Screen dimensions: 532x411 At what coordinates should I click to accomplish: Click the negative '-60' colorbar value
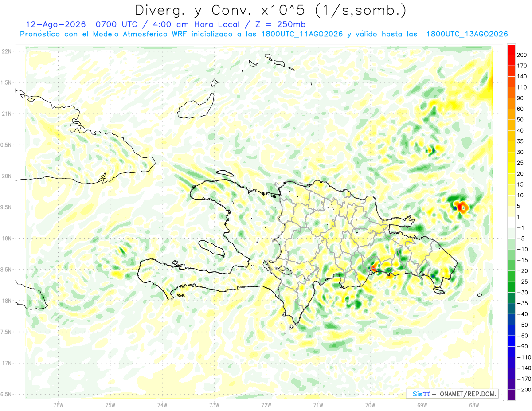point(522,336)
